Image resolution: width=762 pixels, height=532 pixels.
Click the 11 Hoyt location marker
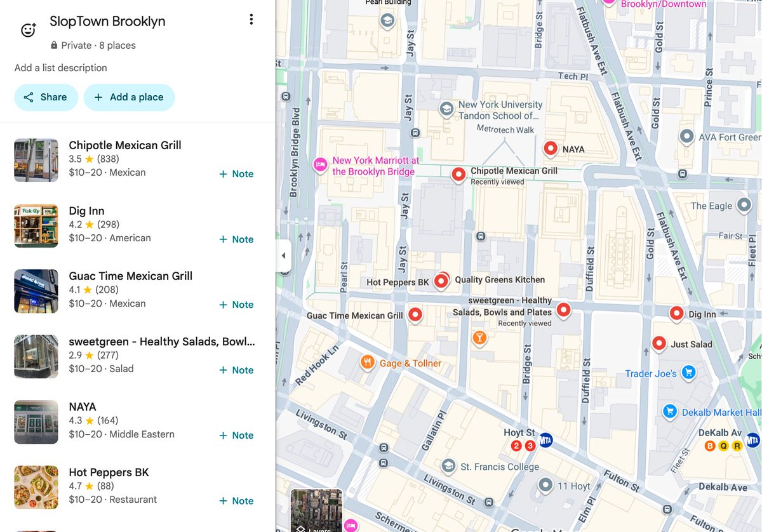545,486
